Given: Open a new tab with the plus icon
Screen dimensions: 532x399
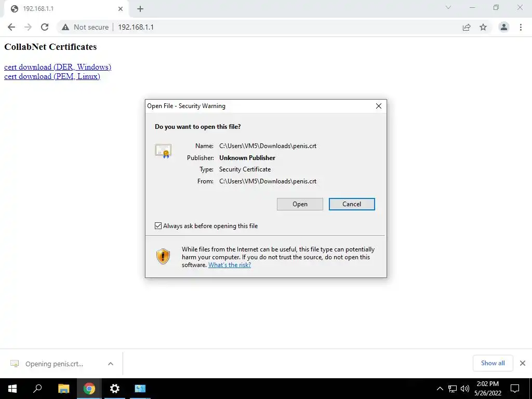Looking at the screenshot, I should [x=140, y=9].
